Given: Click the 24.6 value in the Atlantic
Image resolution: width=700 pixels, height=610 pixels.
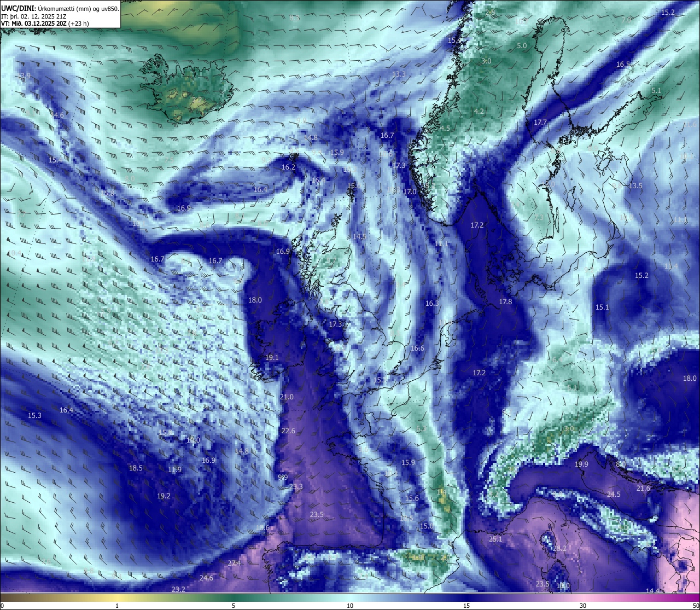Looking at the screenshot, I should [x=206, y=578].
